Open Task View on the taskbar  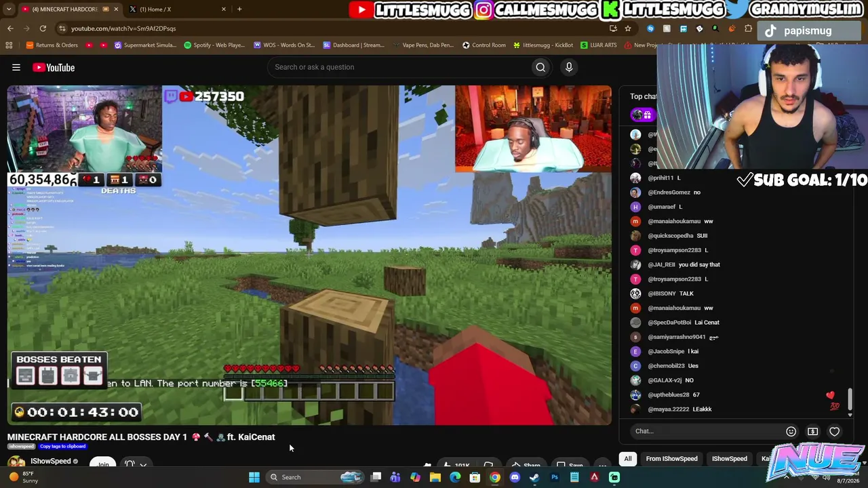point(376,477)
